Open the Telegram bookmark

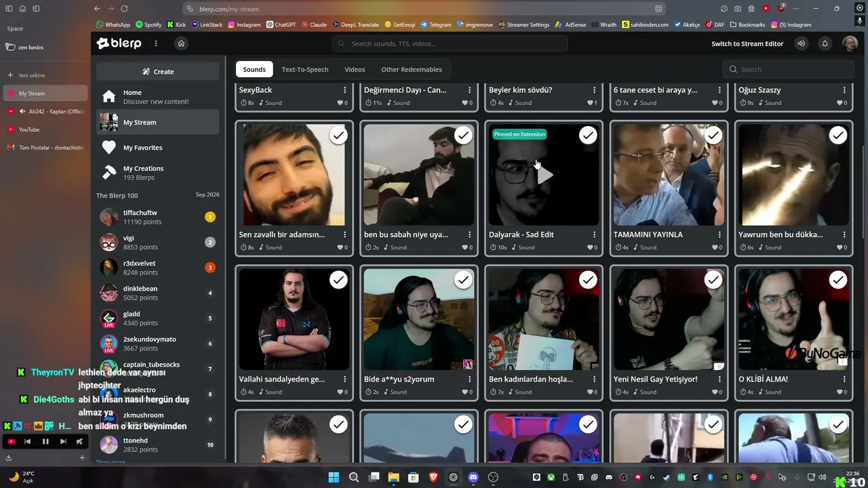(436, 24)
